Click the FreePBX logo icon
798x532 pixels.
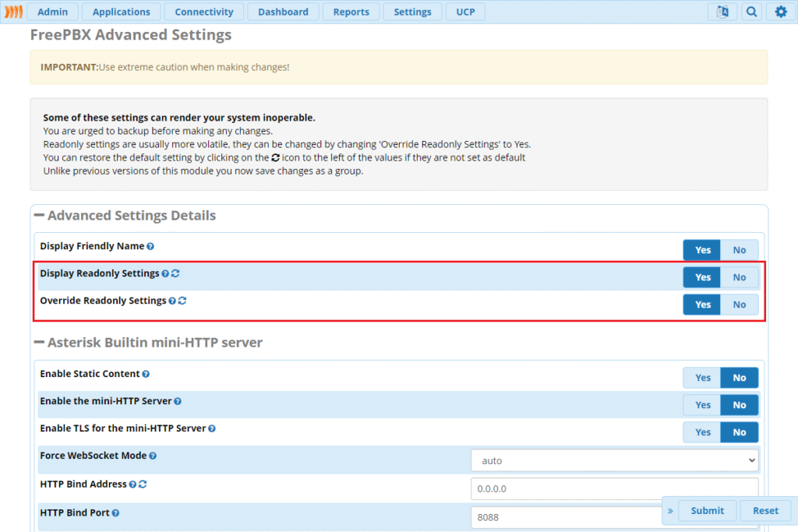(x=13, y=12)
